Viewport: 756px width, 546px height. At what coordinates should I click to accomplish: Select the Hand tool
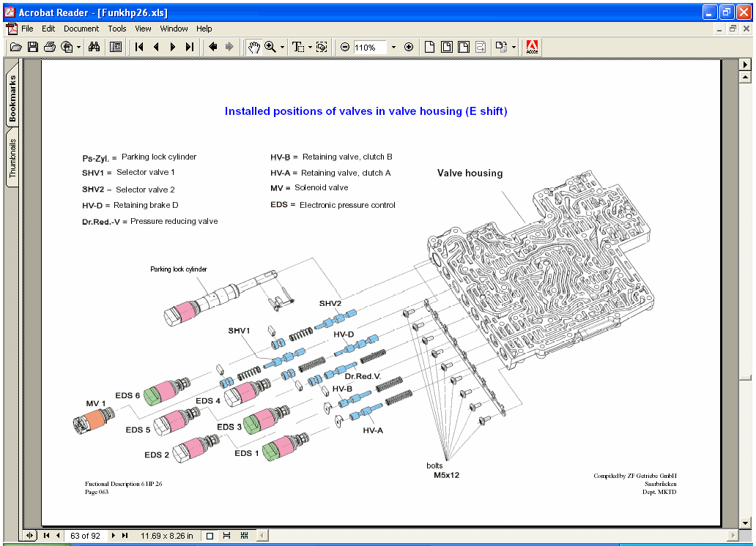coord(254,47)
